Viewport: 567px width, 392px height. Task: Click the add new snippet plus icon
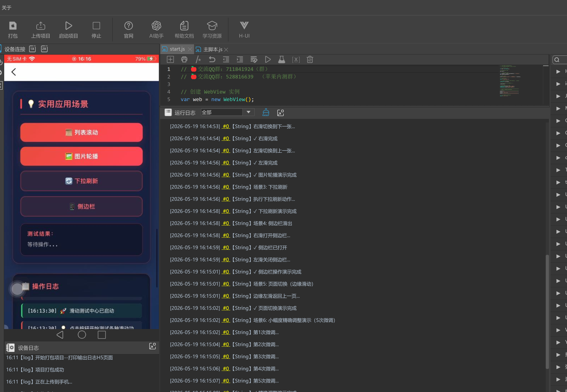pyautogui.click(x=170, y=59)
